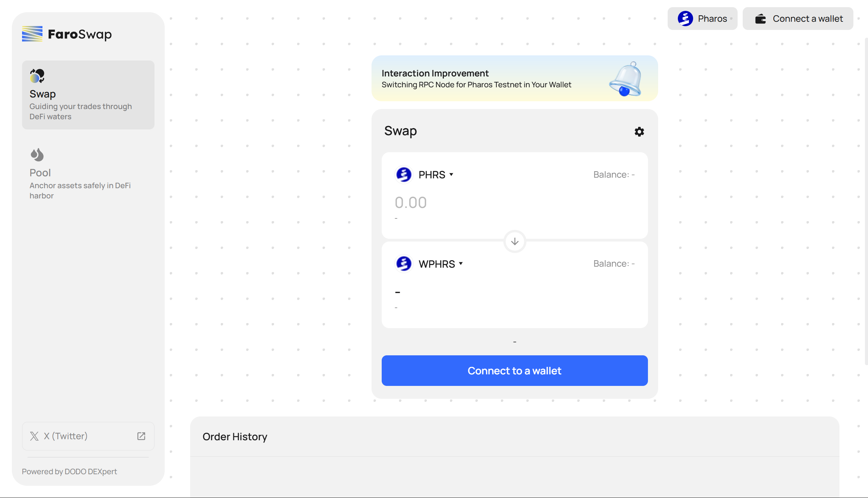Click 'Anchor assets safely in DeFi harbor'
Image resolution: width=868 pixels, height=498 pixels.
[x=80, y=191]
